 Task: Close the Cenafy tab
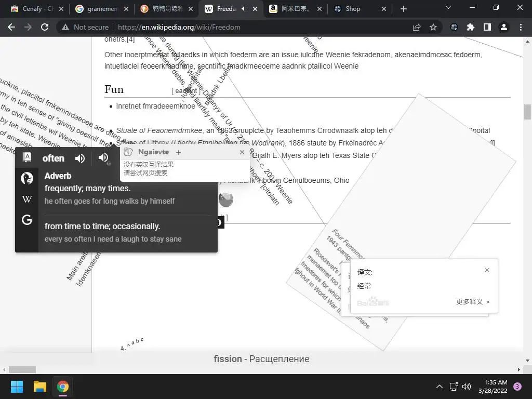pyautogui.click(x=61, y=9)
